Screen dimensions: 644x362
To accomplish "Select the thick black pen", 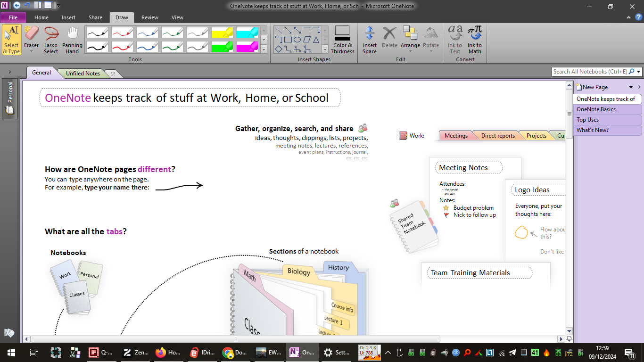I will pyautogui.click(x=97, y=47).
